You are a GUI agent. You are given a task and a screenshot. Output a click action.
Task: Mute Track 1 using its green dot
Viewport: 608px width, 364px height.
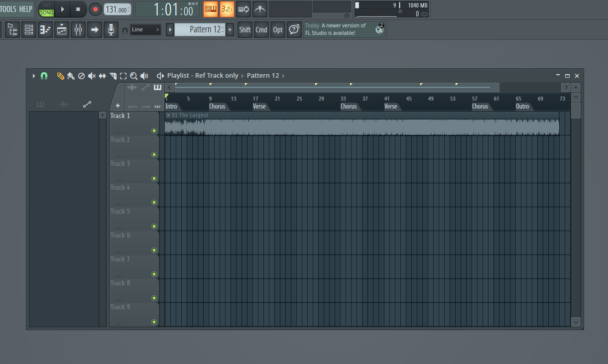tap(154, 130)
